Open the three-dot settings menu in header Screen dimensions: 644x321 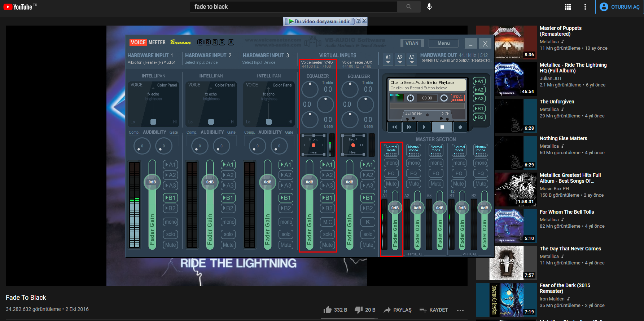click(x=585, y=7)
